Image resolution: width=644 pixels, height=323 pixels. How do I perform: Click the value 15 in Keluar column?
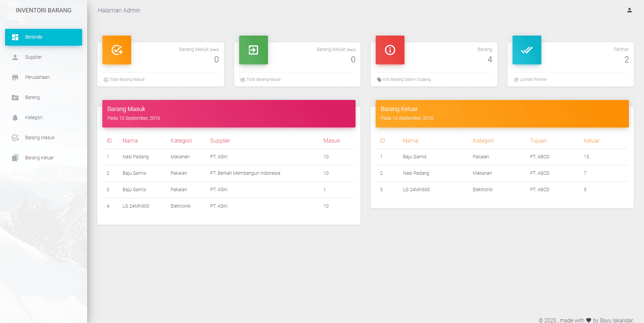pos(586,157)
